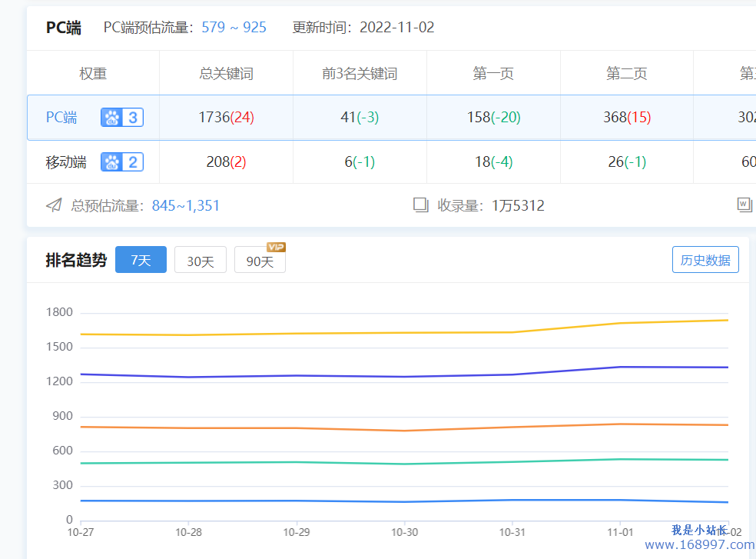Image resolution: width=756 pixels, height=559 pixels.
Task: Click the Baidu weight 2 badge for 移动端
Action: (x=122, y=161)
